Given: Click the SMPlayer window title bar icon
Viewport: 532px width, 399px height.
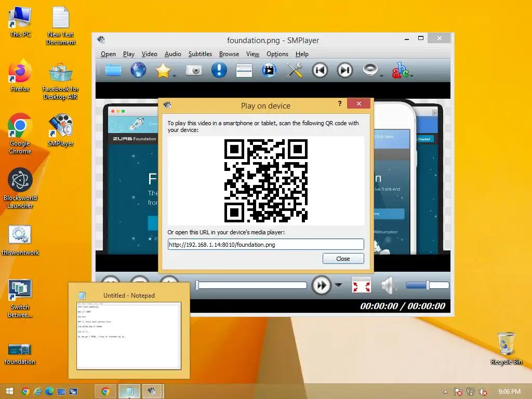Looking at the screenshot, I should tap(101, 40).
